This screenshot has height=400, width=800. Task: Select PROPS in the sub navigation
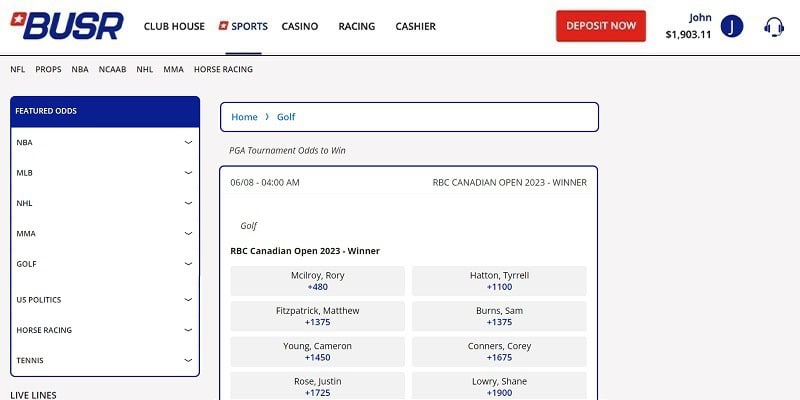click(48, 69)
